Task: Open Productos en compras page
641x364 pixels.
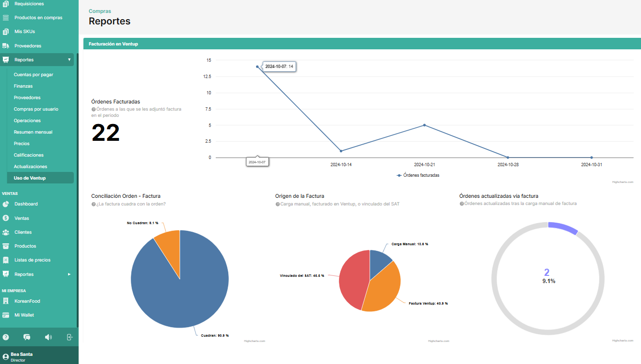Action: 38,18
